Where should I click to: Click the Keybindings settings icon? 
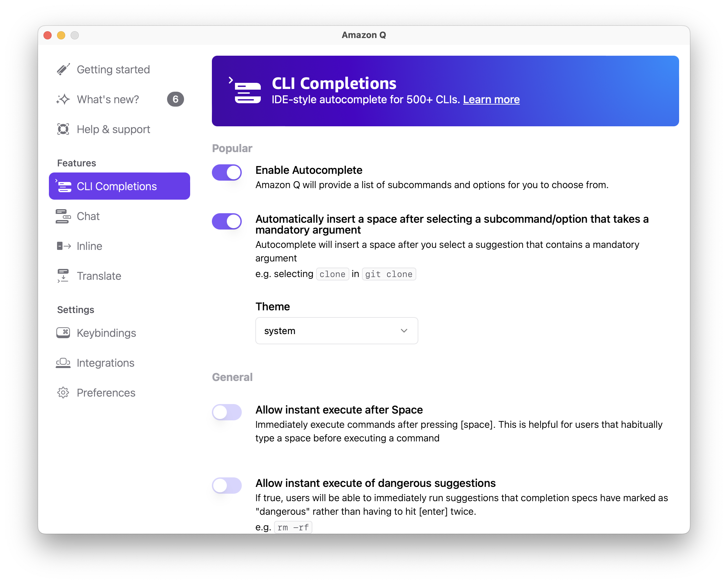click(x=64, y=332)
